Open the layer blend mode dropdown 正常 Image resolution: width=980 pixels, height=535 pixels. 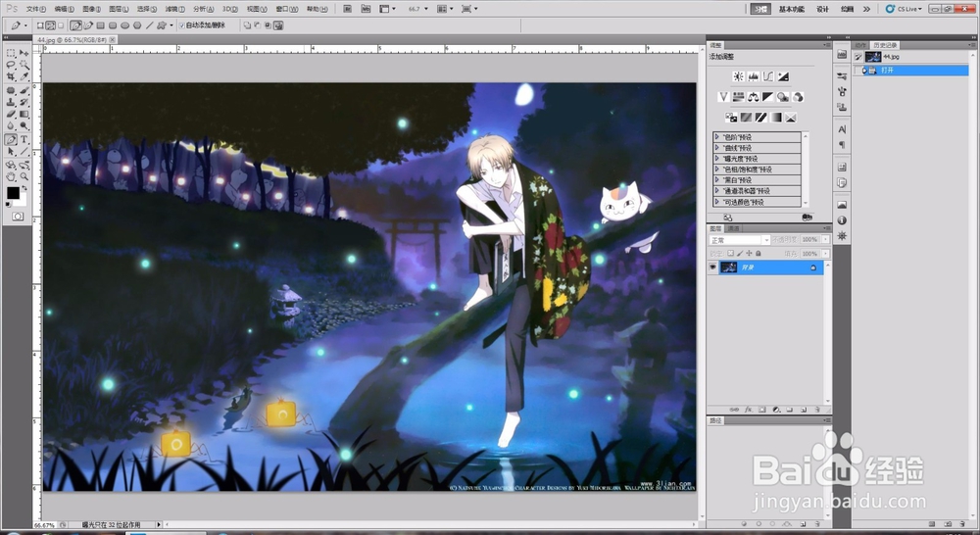pyautogui.click(x=739, y=240)
